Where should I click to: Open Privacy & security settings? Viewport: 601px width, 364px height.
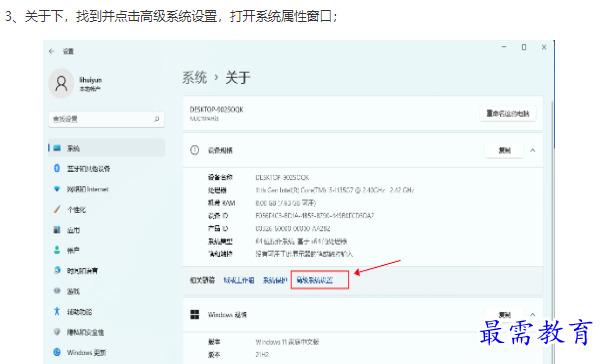[x=85, y=332]
